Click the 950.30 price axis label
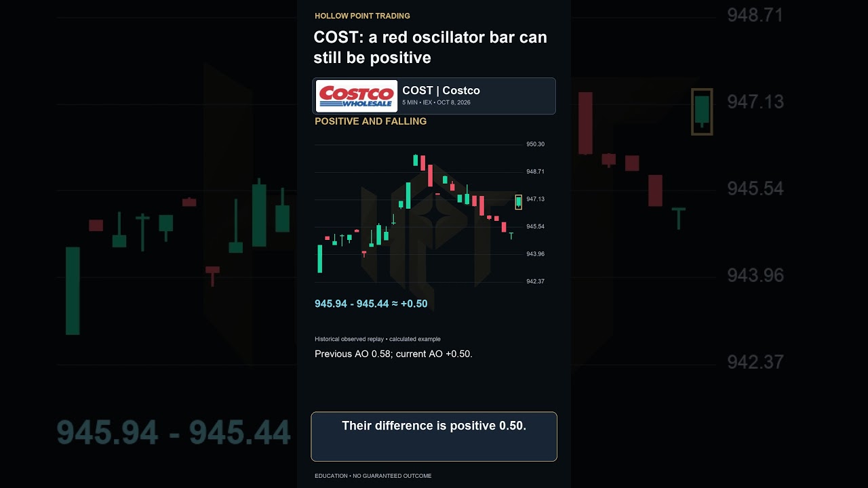 [x=535, y=144]
